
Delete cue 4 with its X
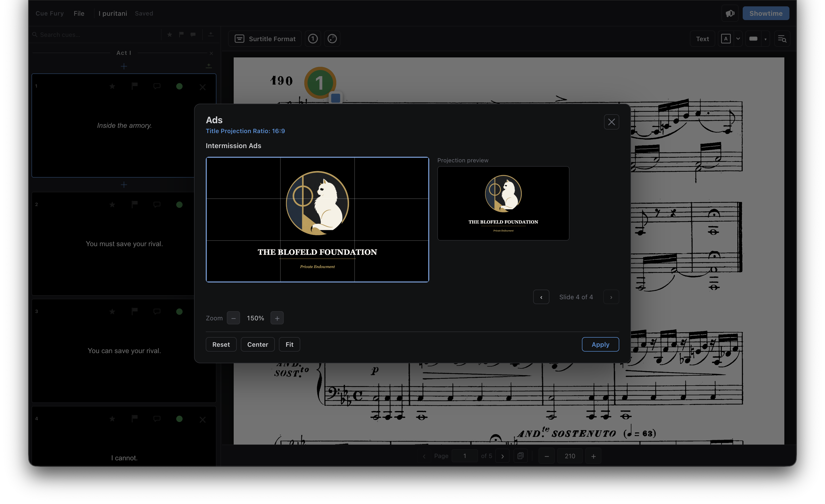coord(203,419)
